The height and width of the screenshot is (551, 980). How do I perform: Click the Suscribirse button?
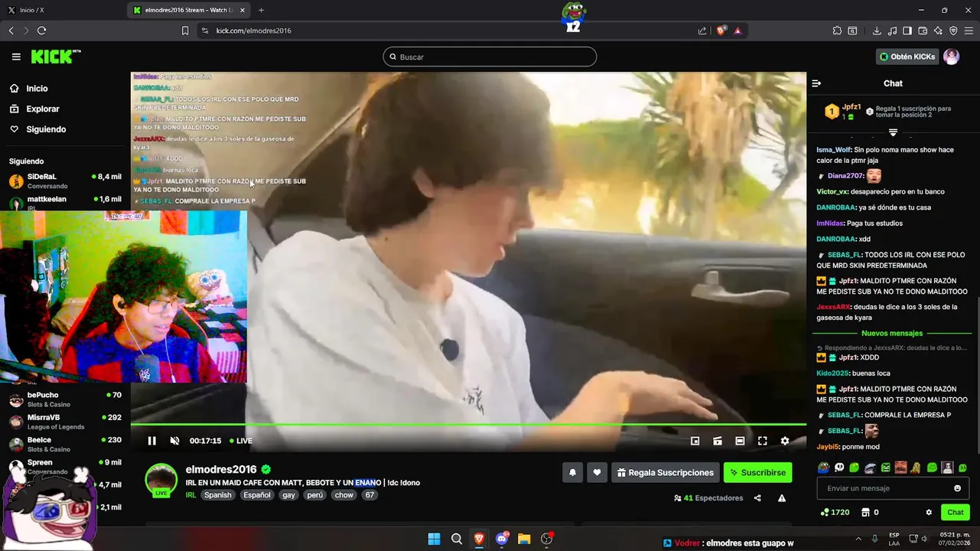757,473
